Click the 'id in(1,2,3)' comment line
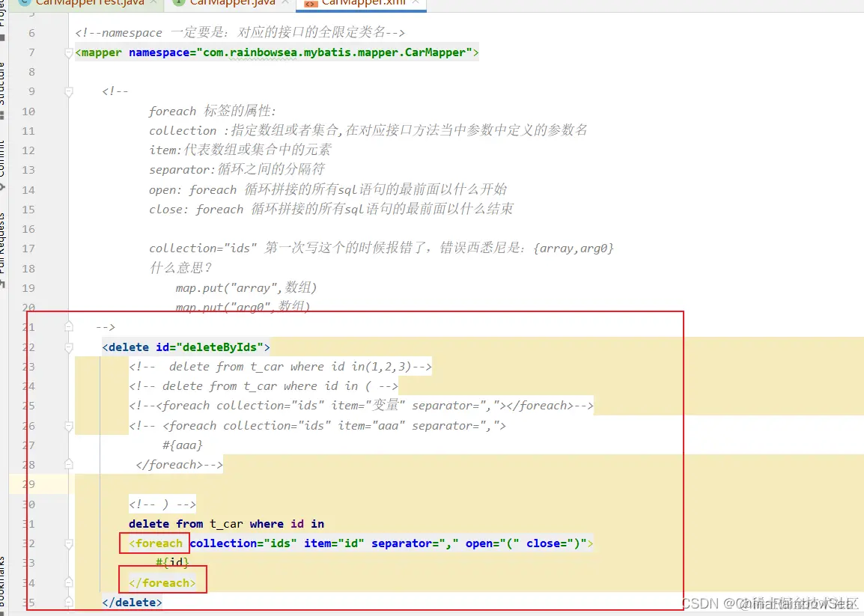Image resolution: width=864 pixels, height=616 pixels. click(x=281, y=367)
